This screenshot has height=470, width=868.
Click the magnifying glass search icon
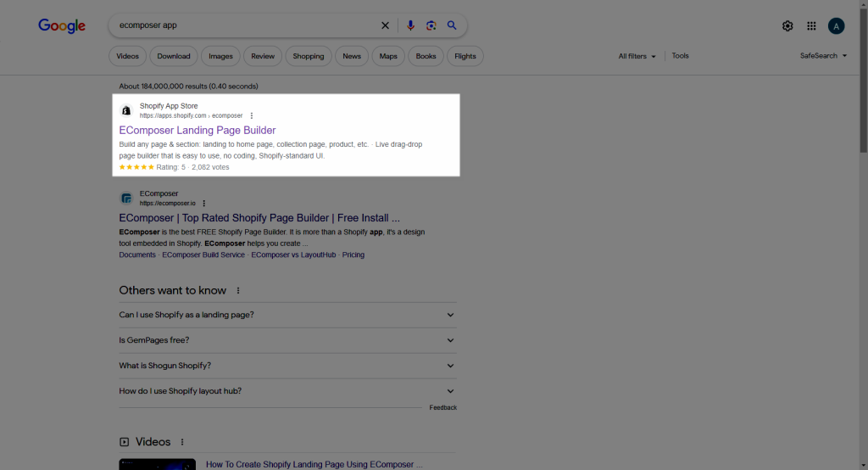(452, 25)
